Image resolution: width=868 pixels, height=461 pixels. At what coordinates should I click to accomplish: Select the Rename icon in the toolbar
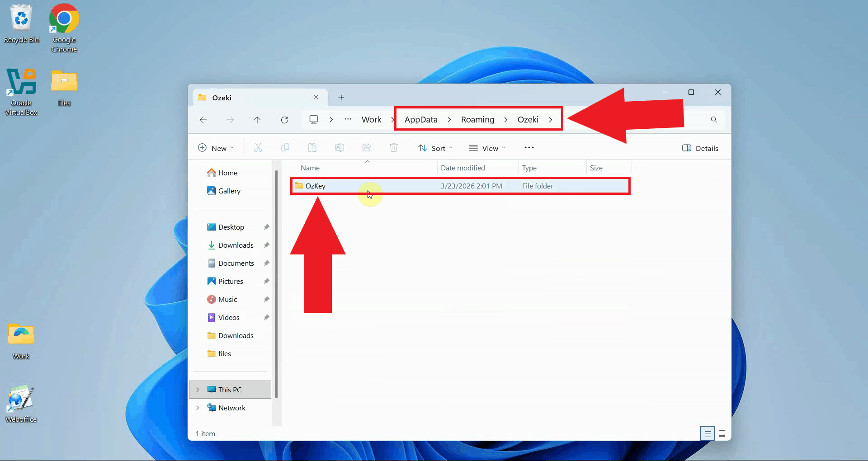point(340,147)
